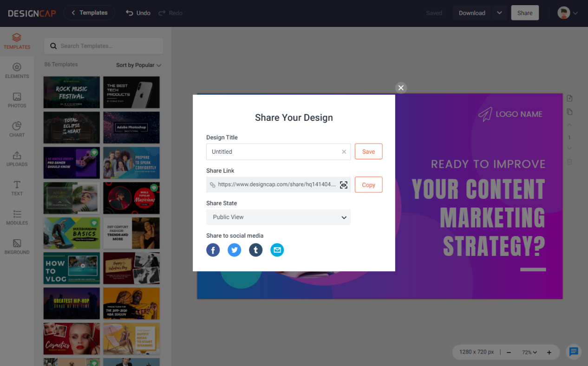Select 21st Century Fashion template

131,234
